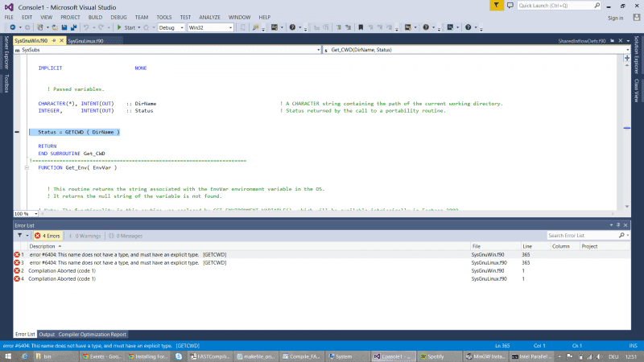Toggle the 0 Messages filter

point(125,236)
